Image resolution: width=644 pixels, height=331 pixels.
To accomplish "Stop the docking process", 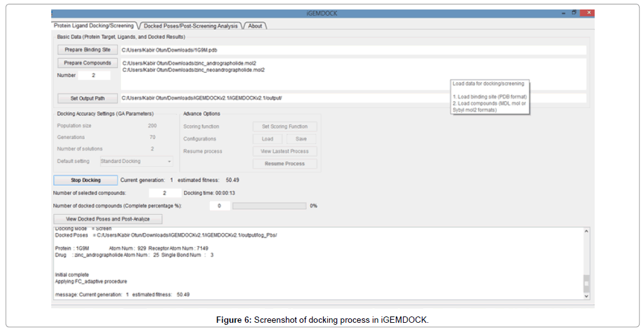I will tap(85, 180).
